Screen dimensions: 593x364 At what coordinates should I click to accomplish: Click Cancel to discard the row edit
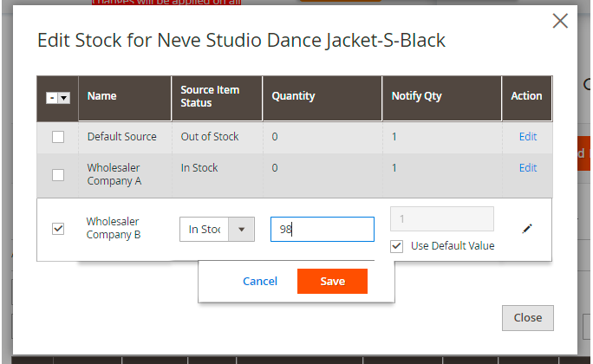click(260, 282)
